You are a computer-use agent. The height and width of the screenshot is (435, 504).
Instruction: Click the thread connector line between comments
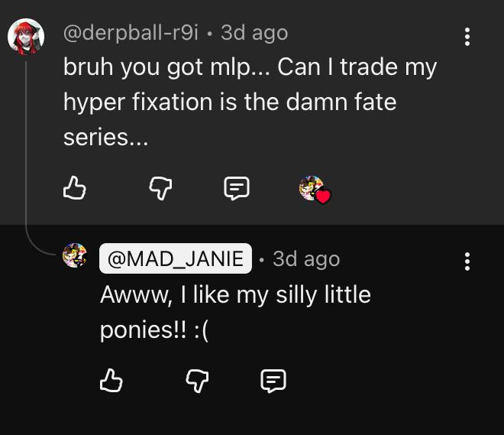tap(27, 153)
